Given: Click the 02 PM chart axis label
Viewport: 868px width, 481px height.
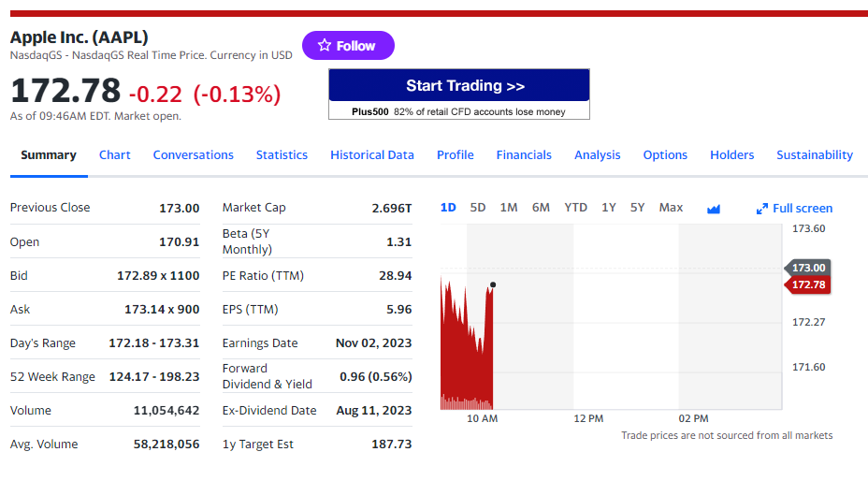Looking at the screenshot, I should pyautogui.click(x=694, y=419).
